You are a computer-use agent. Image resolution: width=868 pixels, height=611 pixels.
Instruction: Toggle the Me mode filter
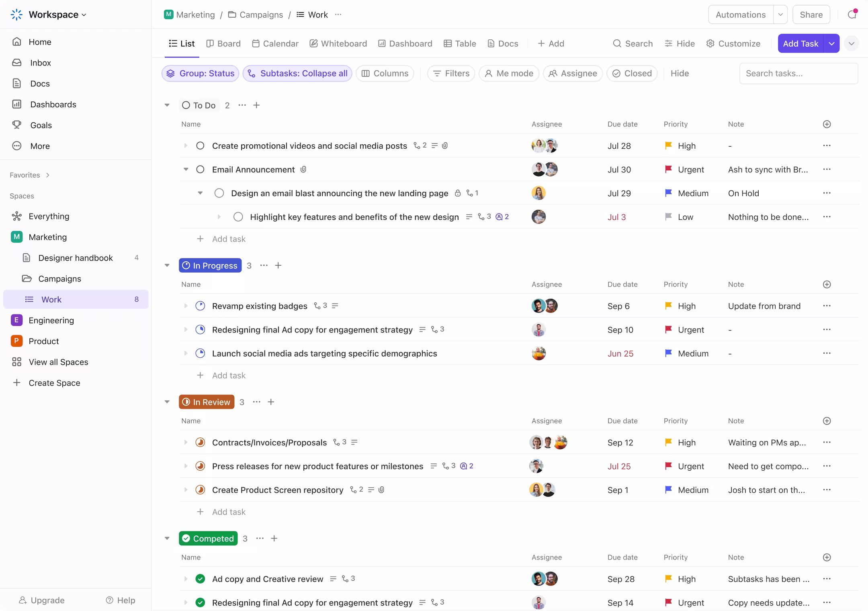(x=509, y=74)
